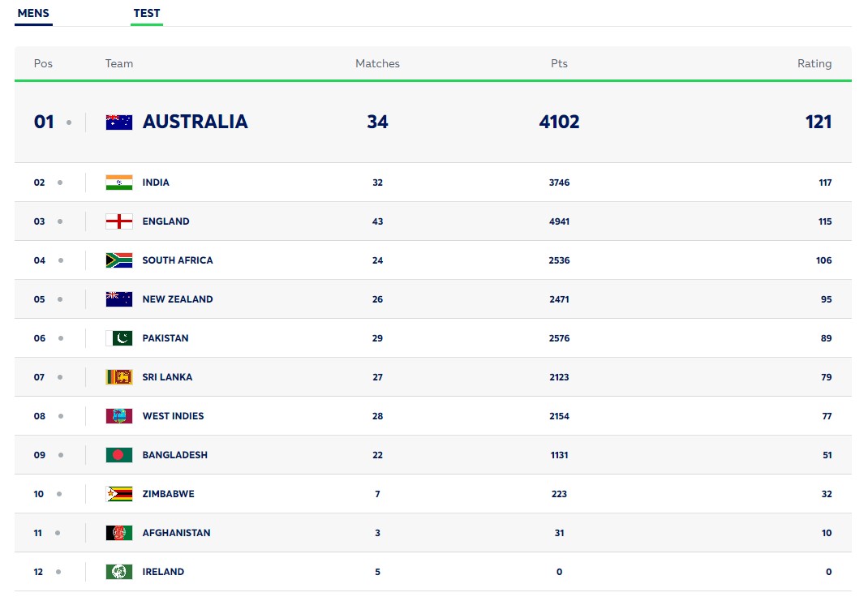Screen dimensions: 868x597
Task: Click England's matches value 43
Action: coord(377,221)
